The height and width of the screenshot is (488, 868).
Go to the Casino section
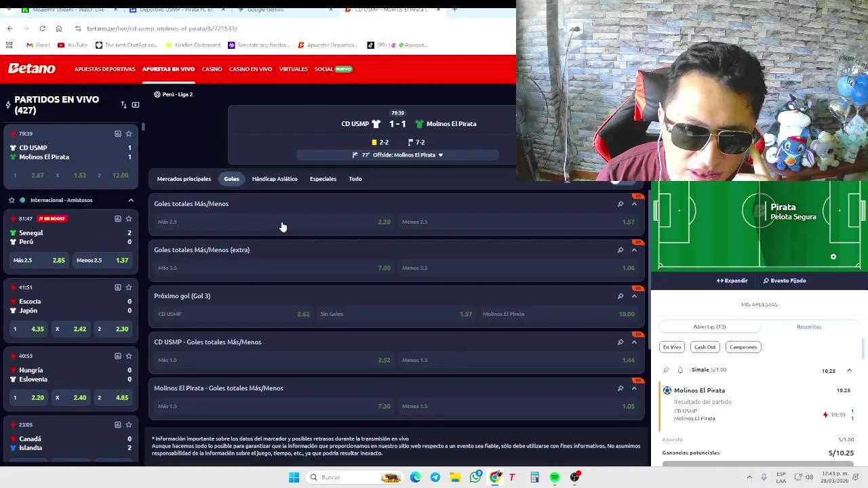click(x=212, y=69)
